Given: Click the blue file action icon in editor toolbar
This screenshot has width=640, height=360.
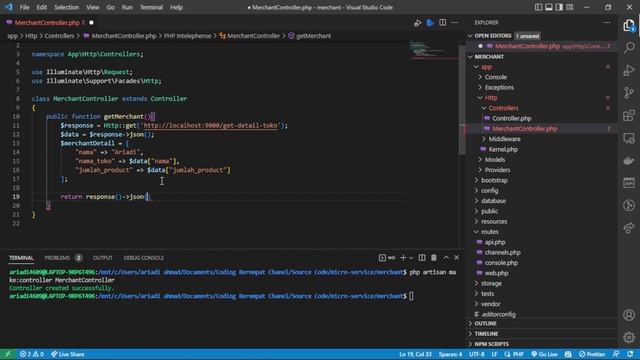Looking at the screenshot, I should point(430,23).
